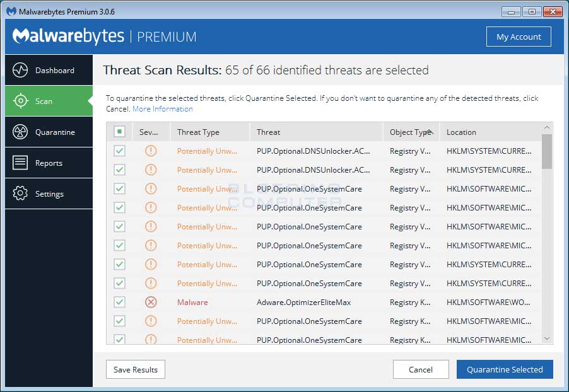Click the Quarantine radiation icon in the sidebar
Image resolution: width=569 pixels, height=392 pixels.
[x=20, y=132]
